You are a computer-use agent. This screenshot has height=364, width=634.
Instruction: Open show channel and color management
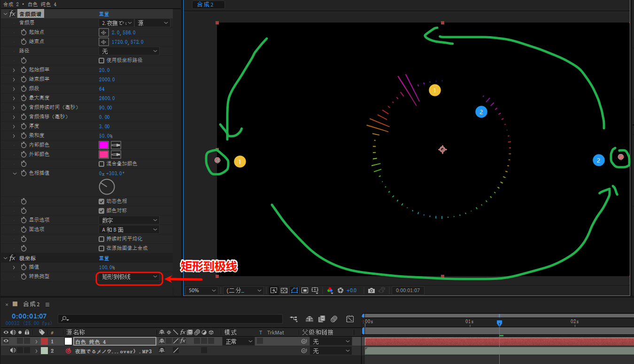point(331,290)
